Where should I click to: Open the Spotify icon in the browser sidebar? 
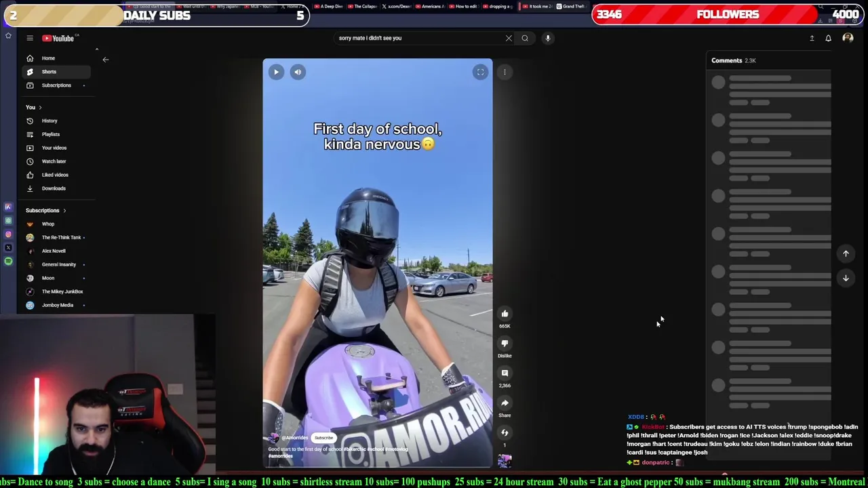(8, 261)
